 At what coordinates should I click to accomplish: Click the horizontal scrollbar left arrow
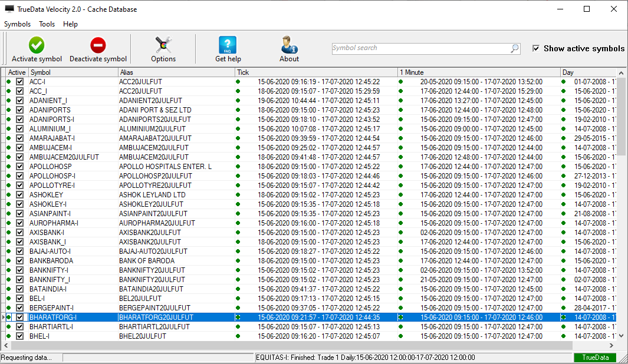coord(6,345)
